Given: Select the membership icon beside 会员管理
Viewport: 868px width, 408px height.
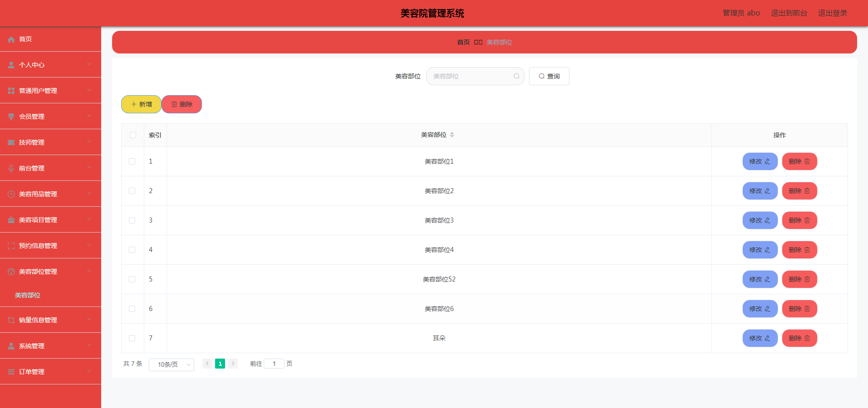Looking at the screenshot, I should point(11,116).
